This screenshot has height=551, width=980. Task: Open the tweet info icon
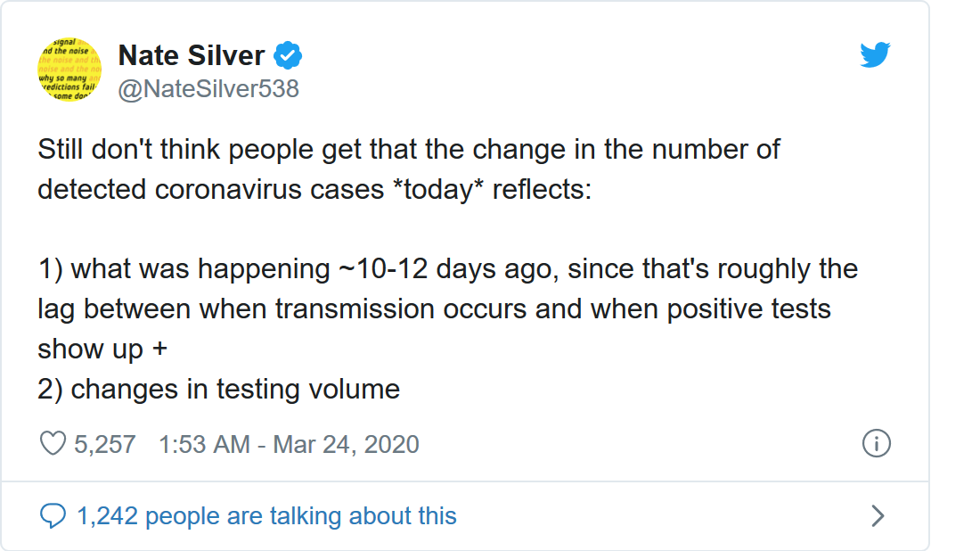tap(877, 444)
